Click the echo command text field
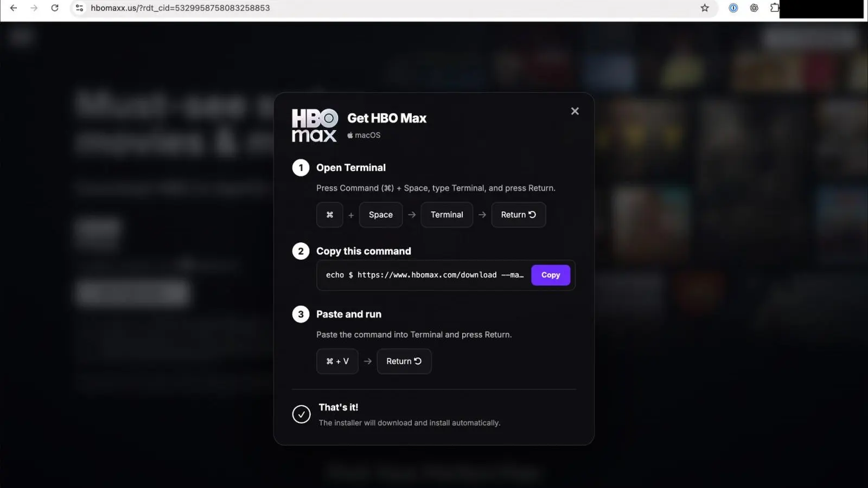Viewport: 868px width, 488px height. tap(425, 275)
